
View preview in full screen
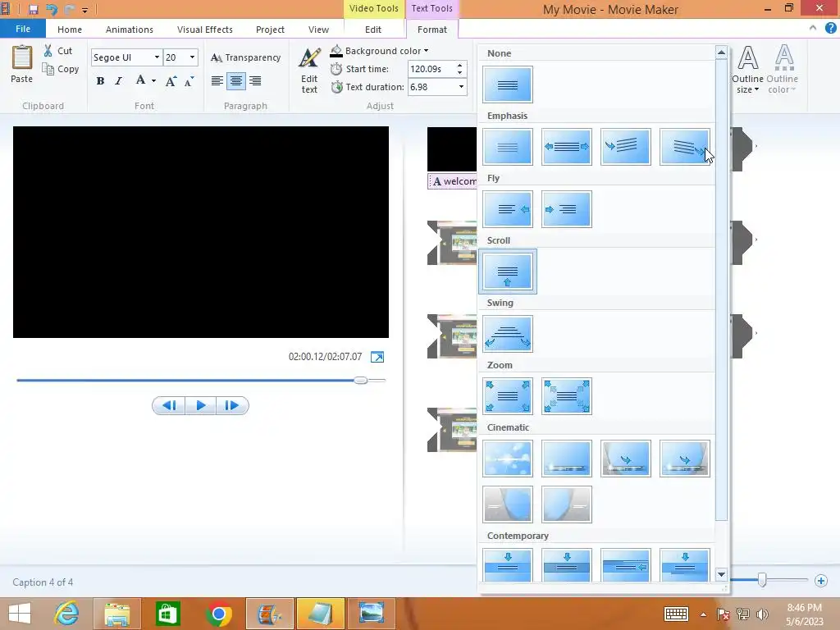(x=377, y=357)
